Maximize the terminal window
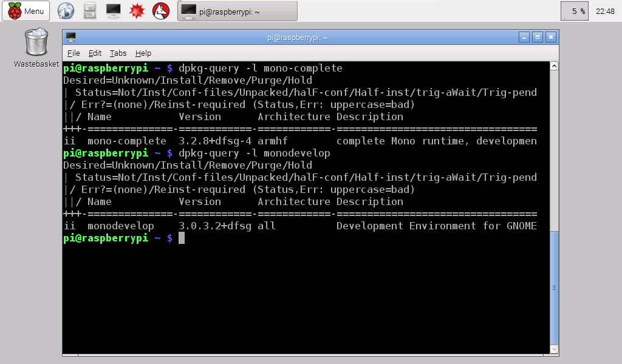This screenshot has width=622, height=364. (x=538, y=37)
